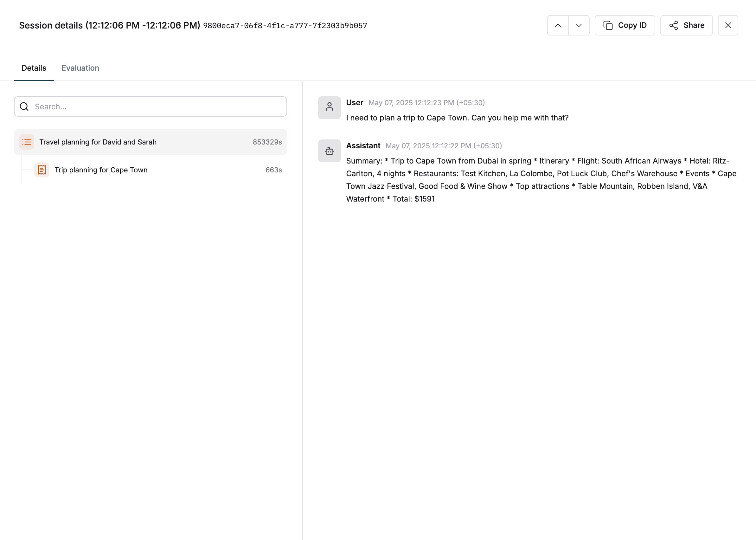Click the trace icon beside Trip planning for Cape Town
Viewport: 756px width, 540px height.
tap(42, 170)
